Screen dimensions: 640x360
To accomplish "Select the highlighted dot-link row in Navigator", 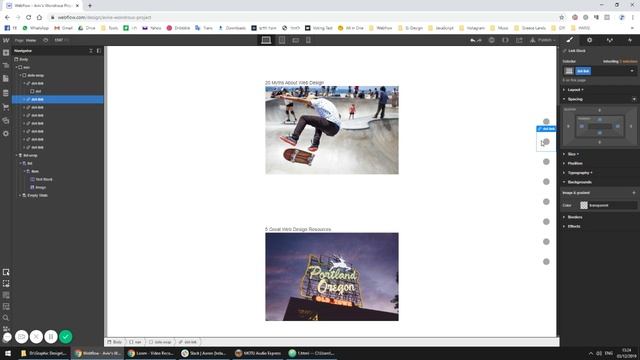I will click(x=58, y=99).
